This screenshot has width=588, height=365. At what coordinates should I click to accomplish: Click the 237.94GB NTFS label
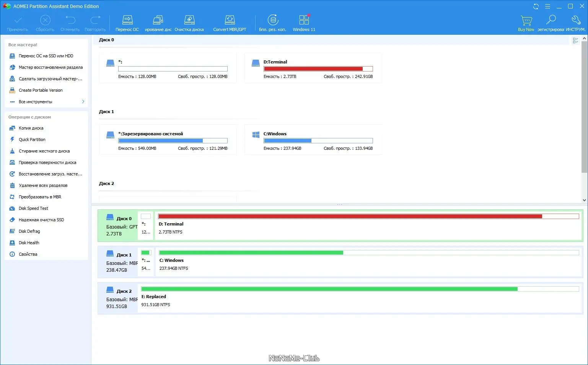click(x=174, y=268)
